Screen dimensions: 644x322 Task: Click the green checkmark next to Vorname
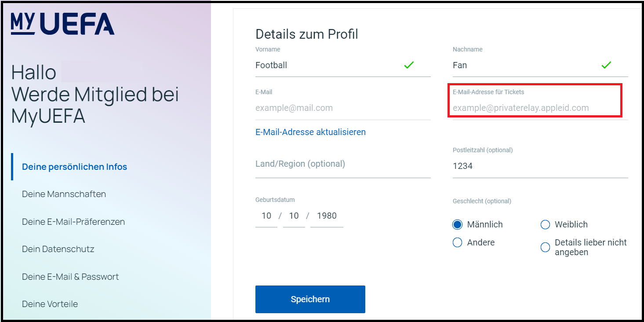coord(409,65)
